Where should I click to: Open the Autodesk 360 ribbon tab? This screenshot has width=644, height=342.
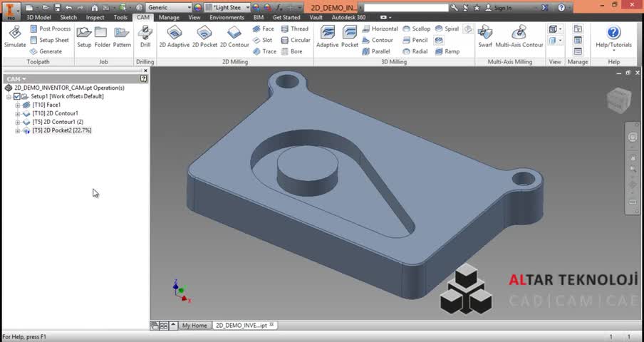pyautogui.click(x=348, y=17)
